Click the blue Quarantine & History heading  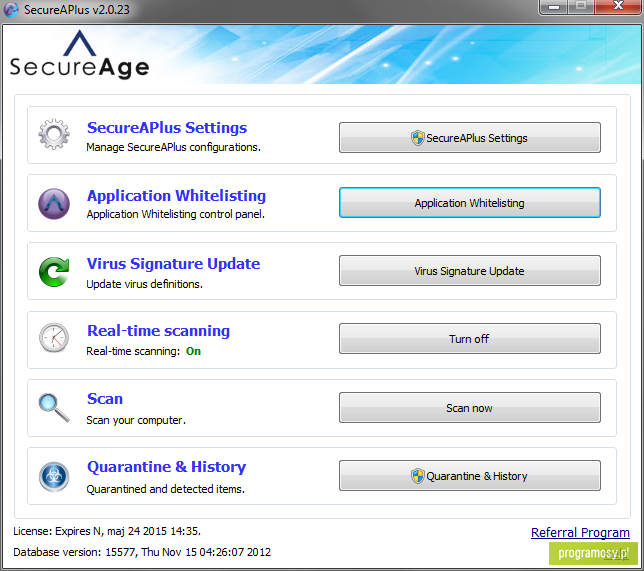pos(166,467)
